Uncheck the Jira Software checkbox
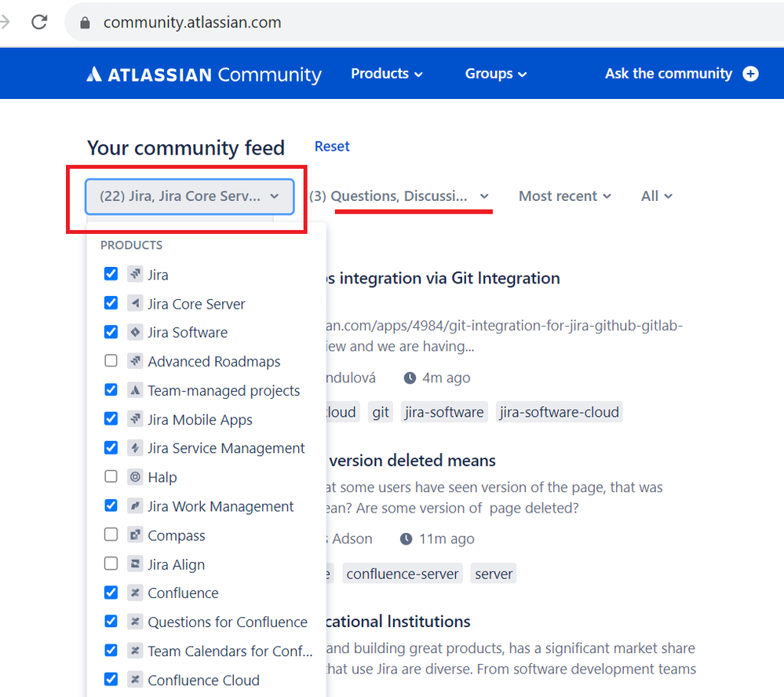784x697 pixels. point(111,332)
